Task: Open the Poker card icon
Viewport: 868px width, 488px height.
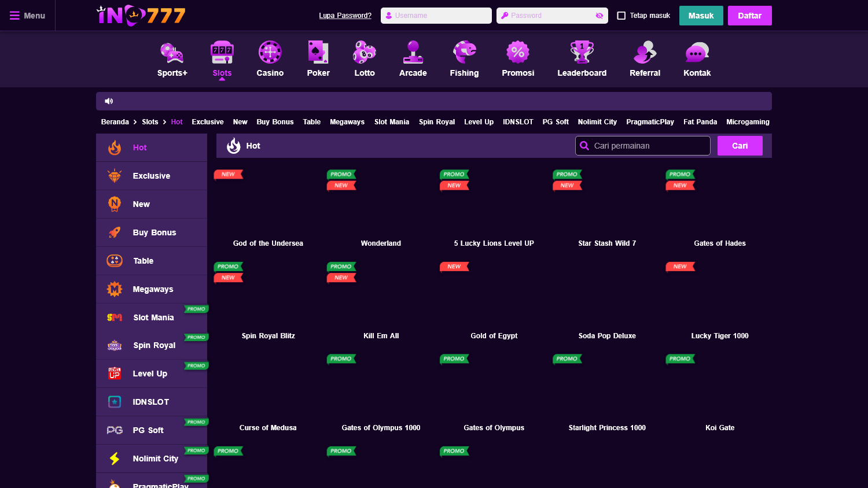Action: (318, 53)
